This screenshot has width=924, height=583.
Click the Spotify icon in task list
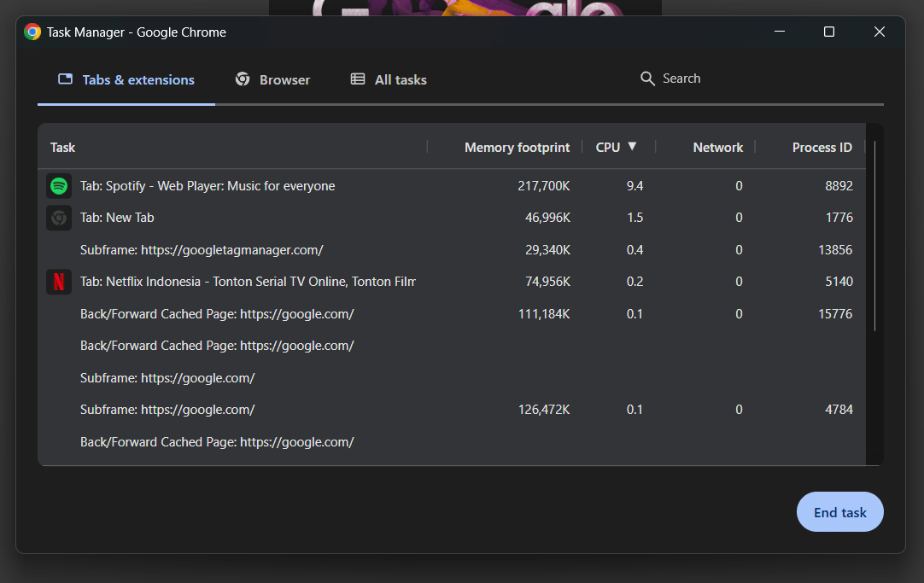point(59,186)
